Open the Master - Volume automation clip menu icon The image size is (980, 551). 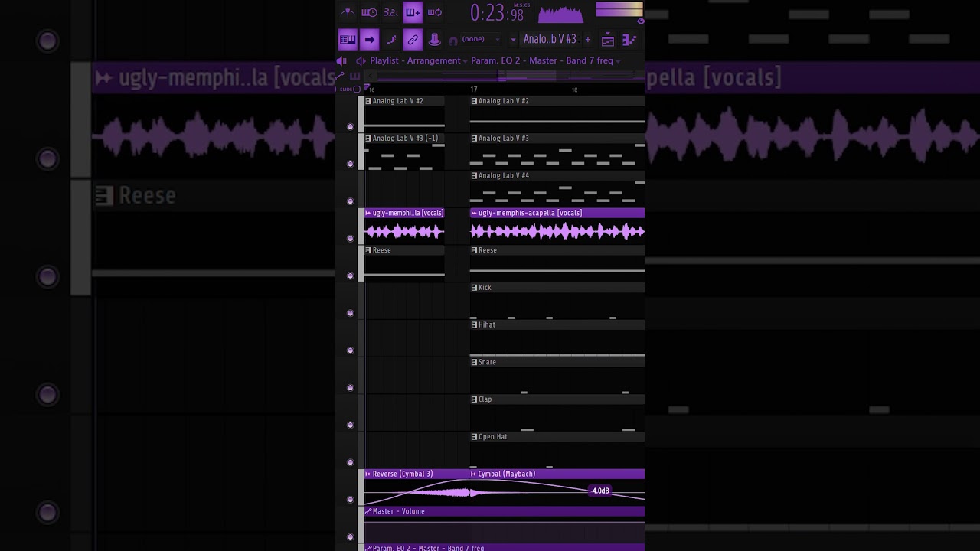pyautogui.click(x=368, y=511)
